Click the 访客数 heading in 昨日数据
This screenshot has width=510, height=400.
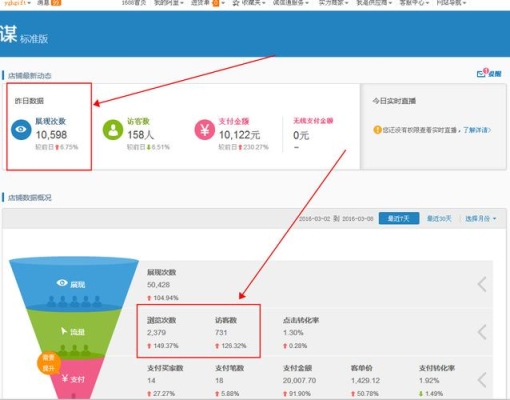(139, 121)
